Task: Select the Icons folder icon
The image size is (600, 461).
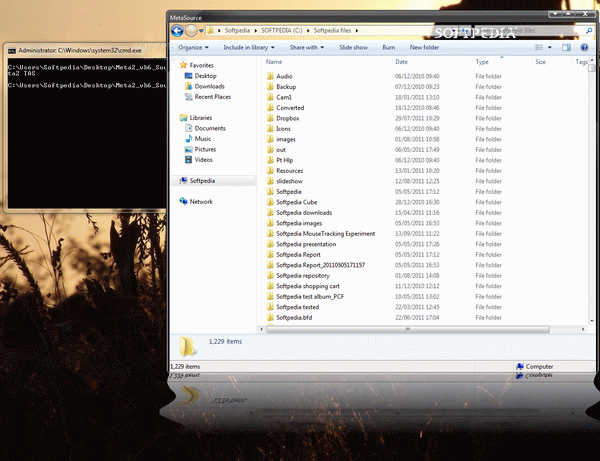Action: click(270, 129)
